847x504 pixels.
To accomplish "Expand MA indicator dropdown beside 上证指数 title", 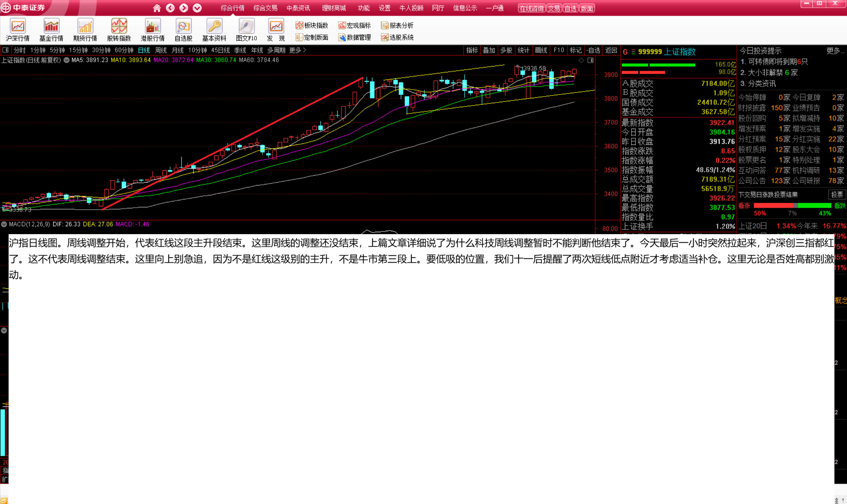I will tap(67, 60).
